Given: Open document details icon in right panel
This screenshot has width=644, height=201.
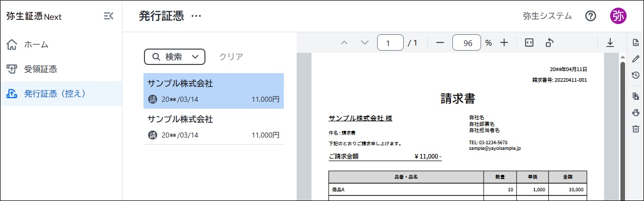Looking at the screenshot, I should (x=636, y=42).
